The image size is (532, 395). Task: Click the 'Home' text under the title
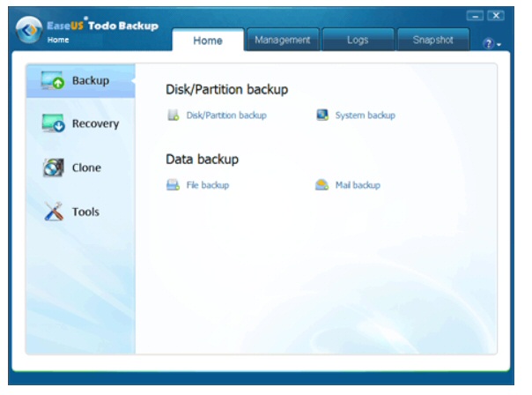58,40
